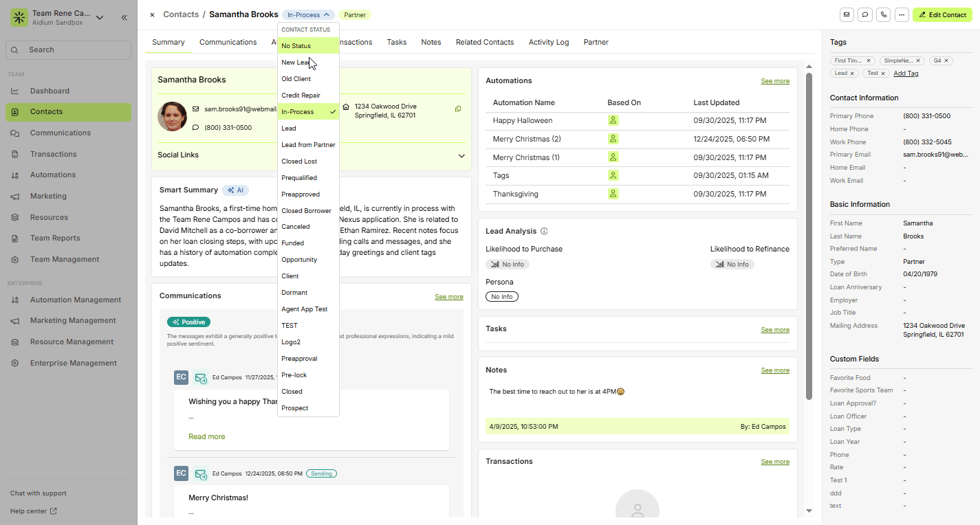This screenshot has width=980, height=525.
Task: Open the Team Rene Campos team switcher
Action: coord(100,18)
